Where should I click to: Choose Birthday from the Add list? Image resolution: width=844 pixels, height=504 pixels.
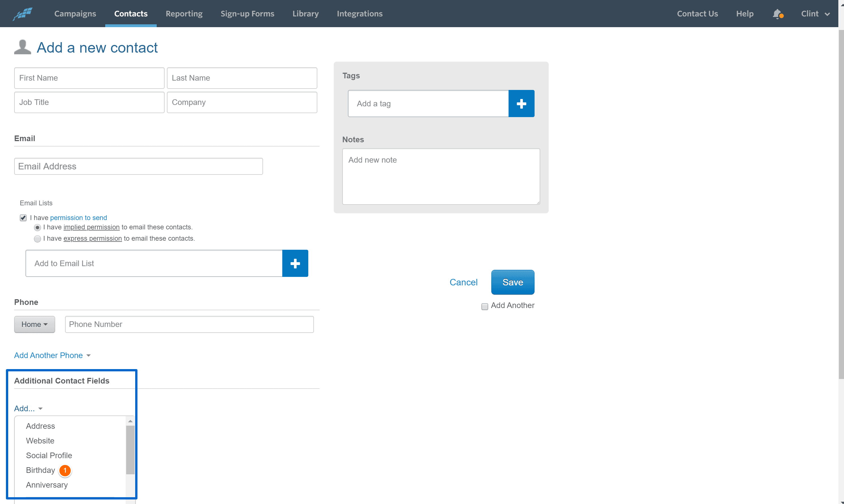point(40,470)
